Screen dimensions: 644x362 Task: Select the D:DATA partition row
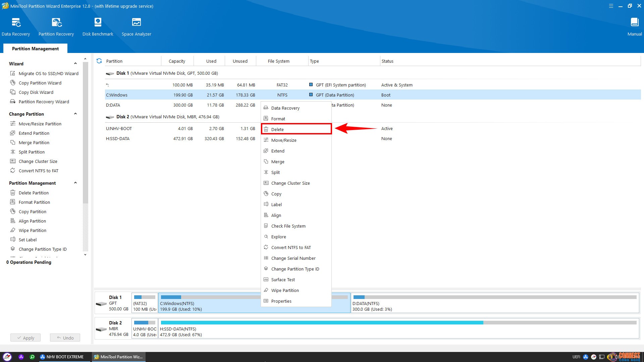click(x=373, y=105)
